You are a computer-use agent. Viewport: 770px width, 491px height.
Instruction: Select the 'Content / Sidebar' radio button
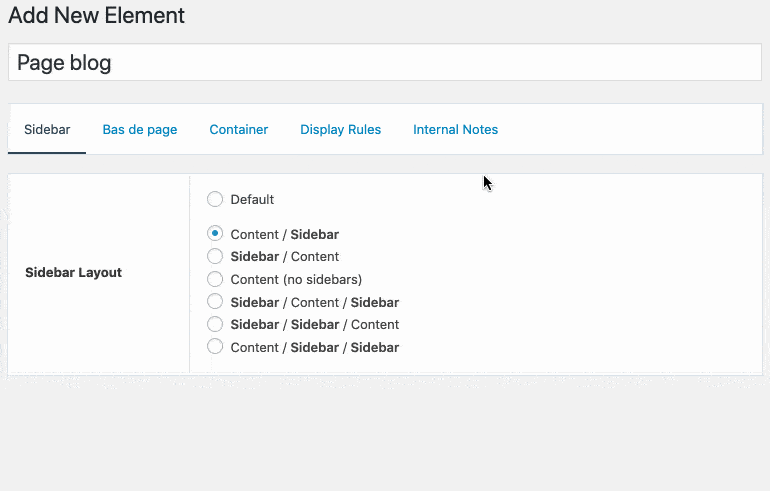point(215,234)
